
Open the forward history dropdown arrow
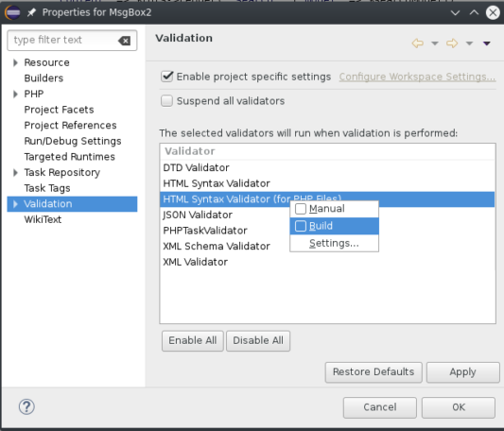coord(469,43)
